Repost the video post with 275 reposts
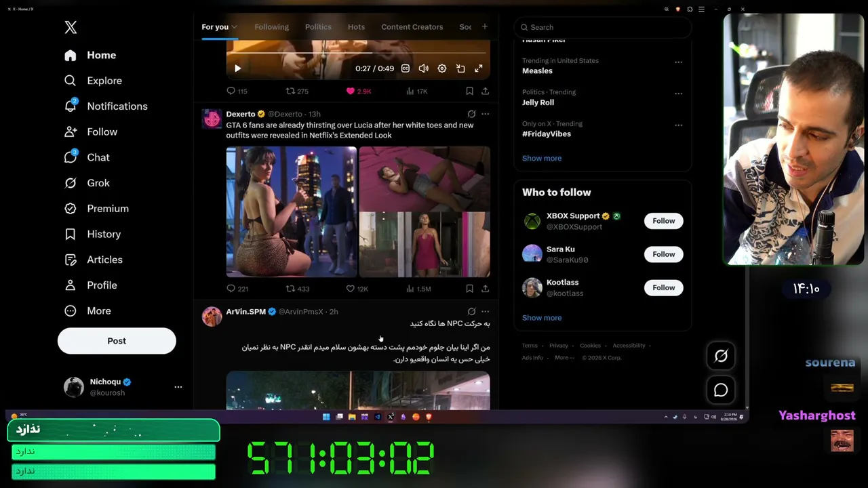 coord(297,91)
